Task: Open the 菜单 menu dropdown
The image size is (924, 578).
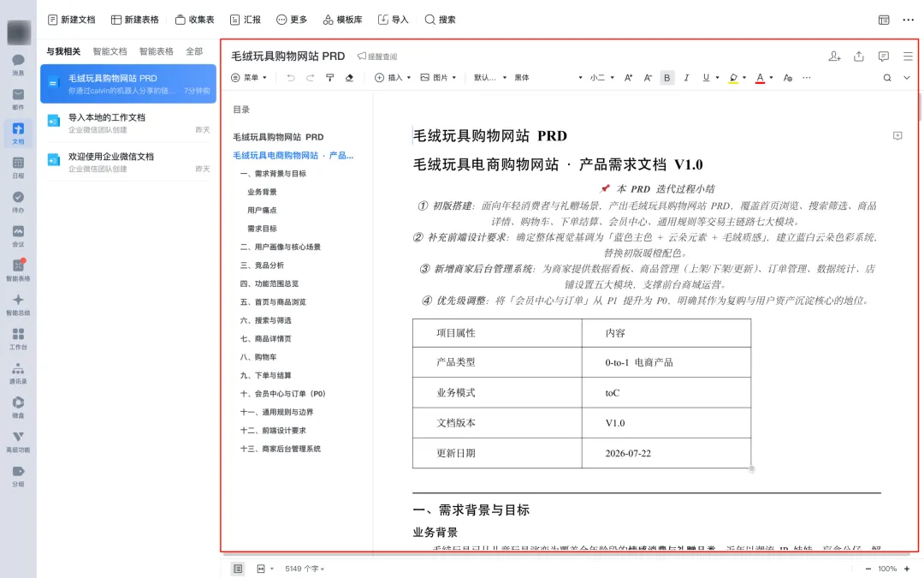Action: click(x=249, y=78)
